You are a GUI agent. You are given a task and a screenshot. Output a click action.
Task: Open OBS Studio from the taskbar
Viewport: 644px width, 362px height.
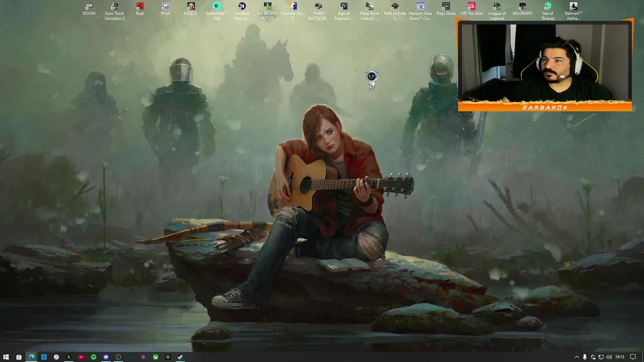click(x=118, y=357)
